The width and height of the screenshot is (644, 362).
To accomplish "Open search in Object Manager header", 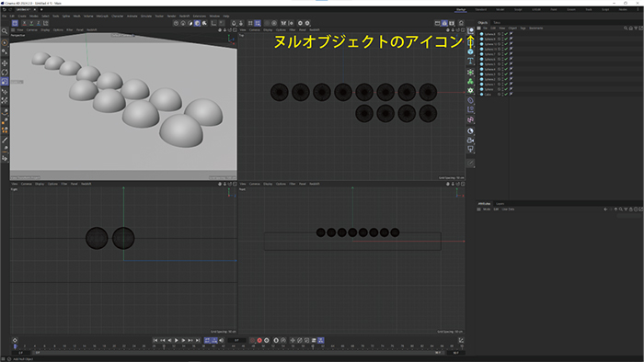I will click(x=626, y=28).
